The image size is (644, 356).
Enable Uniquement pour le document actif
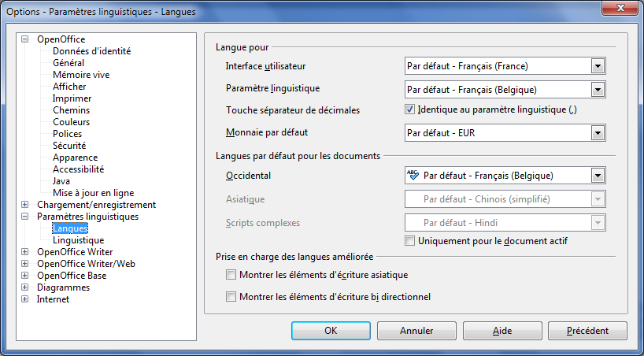coord(409,241)
